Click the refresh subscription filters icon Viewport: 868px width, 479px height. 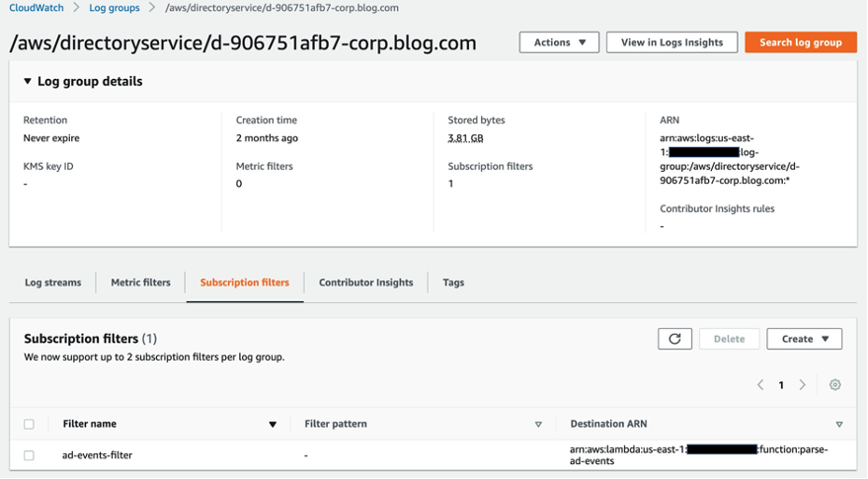pos(674,339)
